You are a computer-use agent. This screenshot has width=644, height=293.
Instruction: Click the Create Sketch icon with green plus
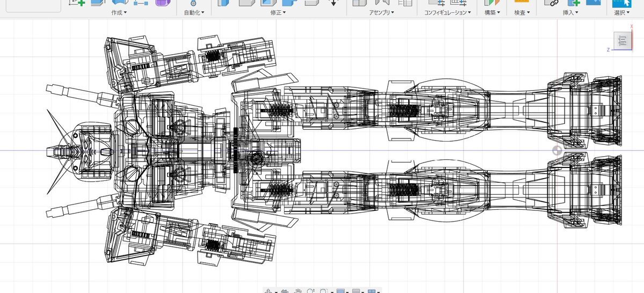(x=77, y=2)
